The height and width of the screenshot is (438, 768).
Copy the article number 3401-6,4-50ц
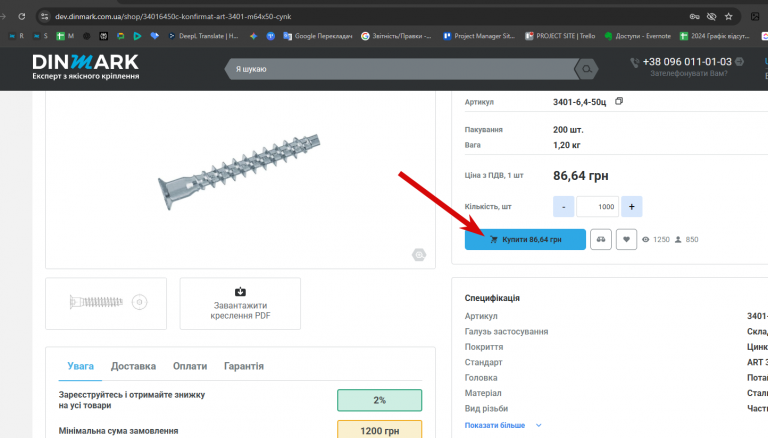[x=619, y=101]
